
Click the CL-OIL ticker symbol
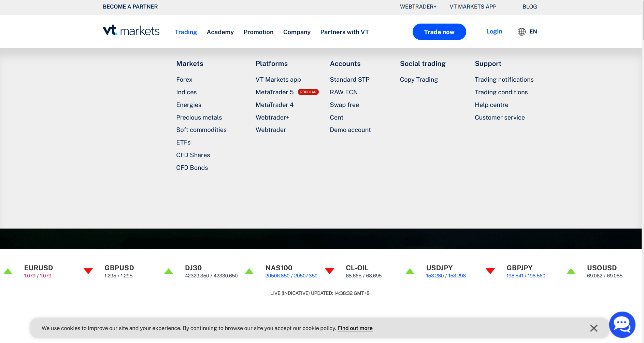click(x=357, y=268)
